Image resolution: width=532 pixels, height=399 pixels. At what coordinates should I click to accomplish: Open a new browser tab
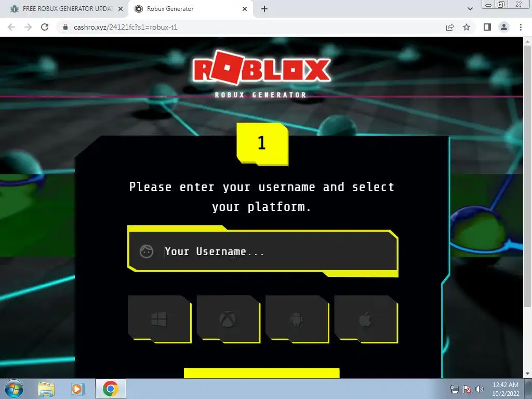click(x=264, y=9)
